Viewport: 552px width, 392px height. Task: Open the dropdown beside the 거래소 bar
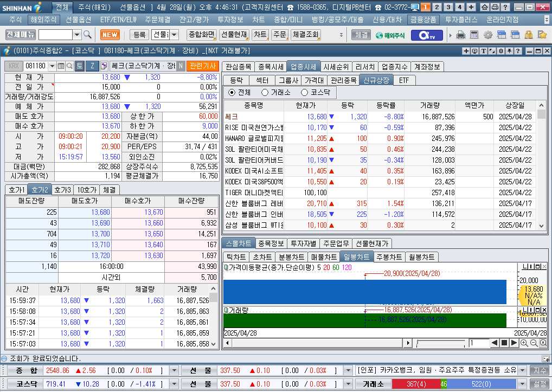click(x=523, y=384)
